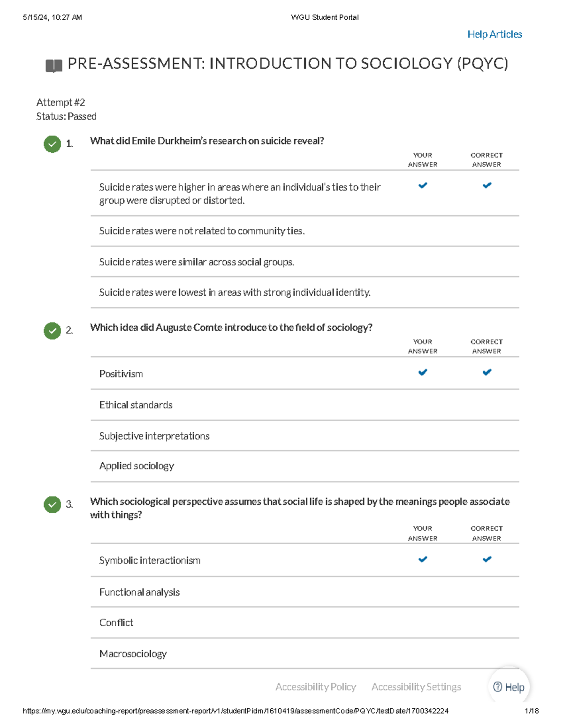Open the Accessibility Settings link
563x728 pixels.
pos(416,687)
